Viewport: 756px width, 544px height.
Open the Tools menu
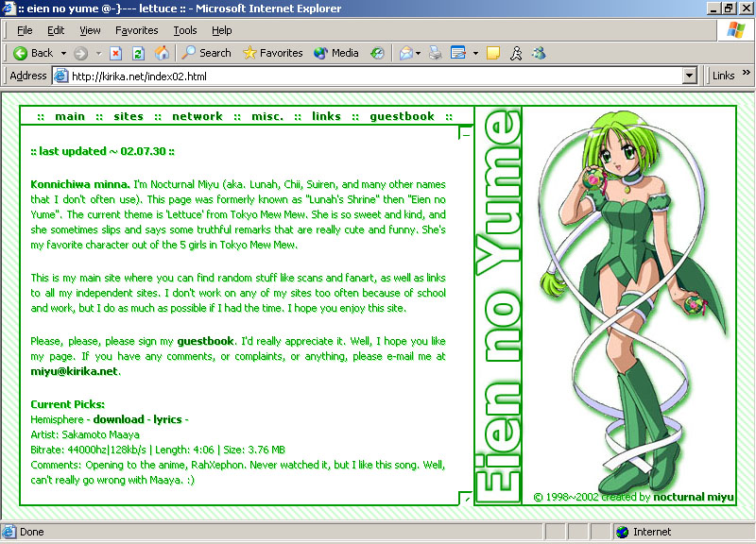click(x=185, y=30)
